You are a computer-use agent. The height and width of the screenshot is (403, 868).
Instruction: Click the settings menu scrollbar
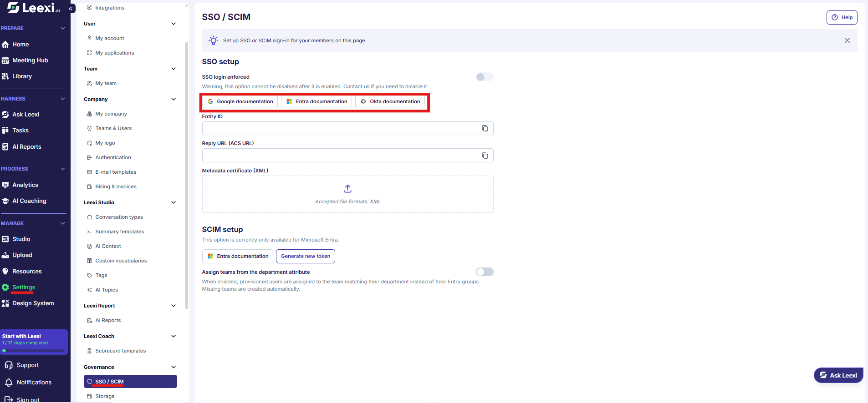point(187,176)
